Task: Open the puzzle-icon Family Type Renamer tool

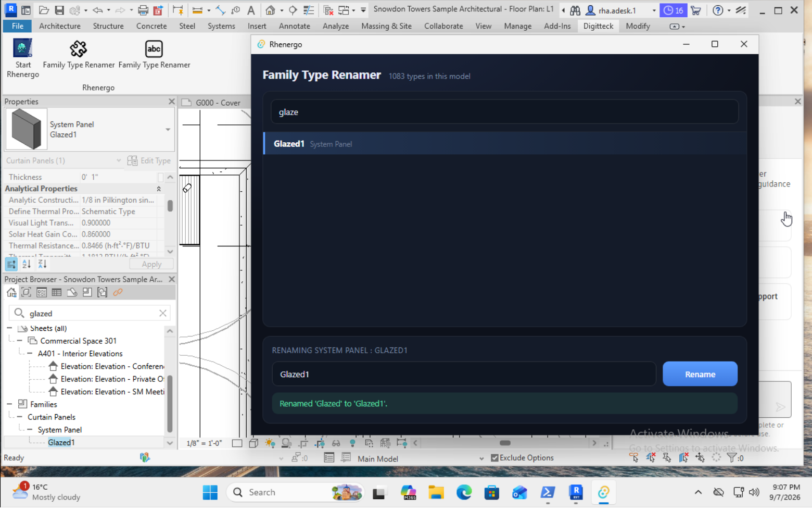Action: coord(79,54)
